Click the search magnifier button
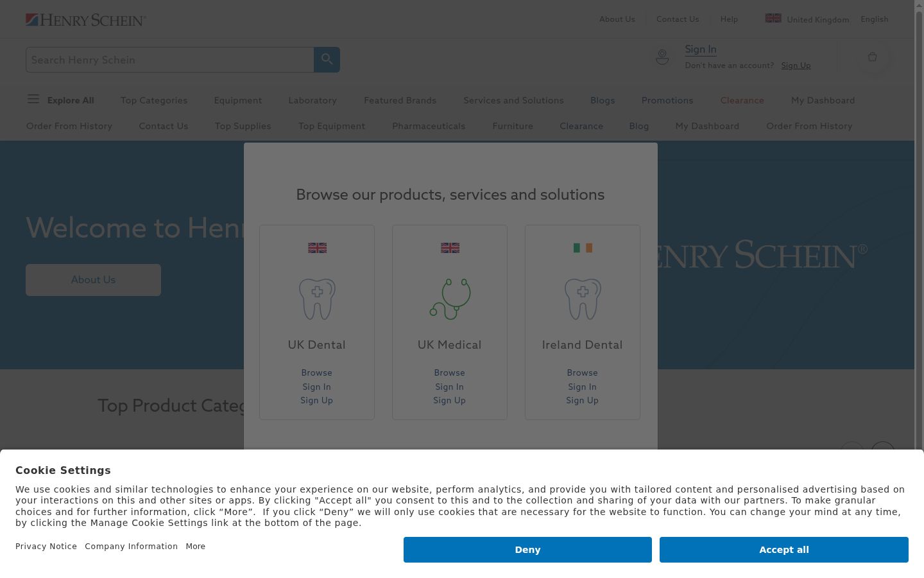Viewport: 924px width, 578px height. [327, 60]
